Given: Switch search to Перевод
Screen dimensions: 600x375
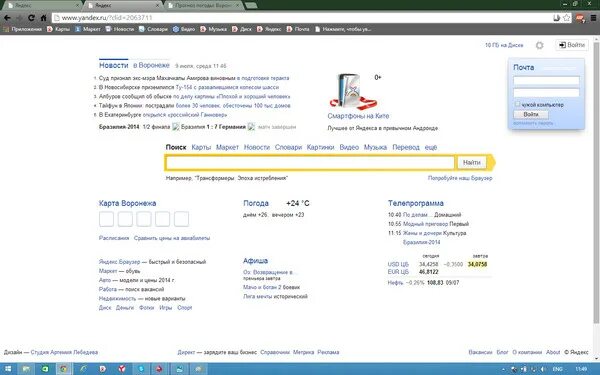Looking at the screenshot, I should point(406,147).
